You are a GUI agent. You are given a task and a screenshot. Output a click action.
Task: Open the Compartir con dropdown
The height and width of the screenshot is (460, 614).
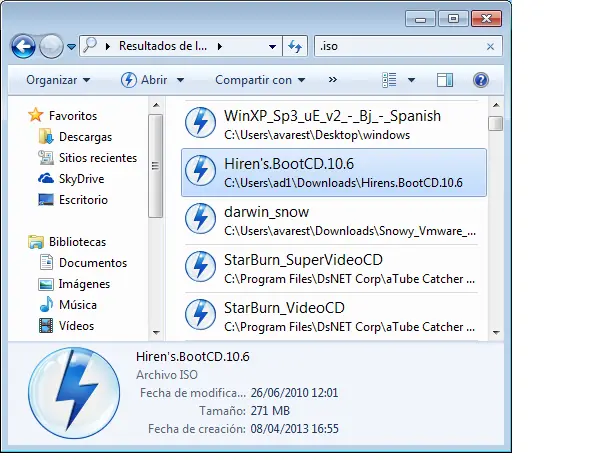point(261,80)
